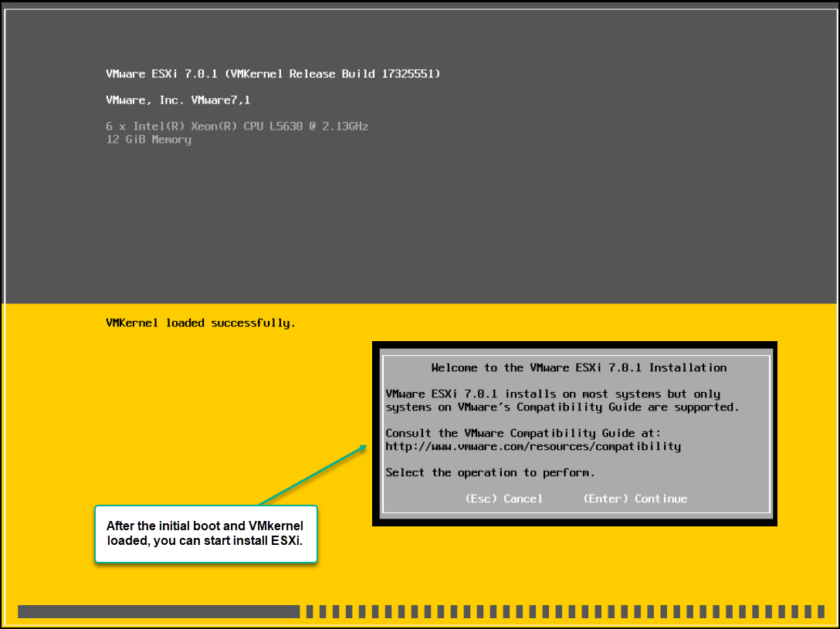This screenshot has width=840, height=629.
Task: Click 'VMware, Inc. VMware7,1' text
Action: pos(178,100)
